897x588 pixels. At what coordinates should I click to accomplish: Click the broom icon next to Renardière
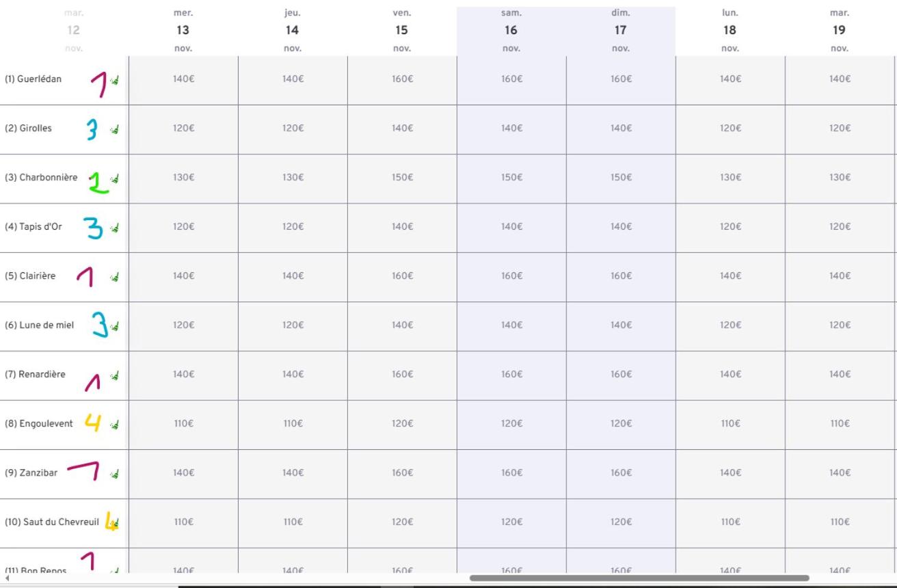pos(115,375)
